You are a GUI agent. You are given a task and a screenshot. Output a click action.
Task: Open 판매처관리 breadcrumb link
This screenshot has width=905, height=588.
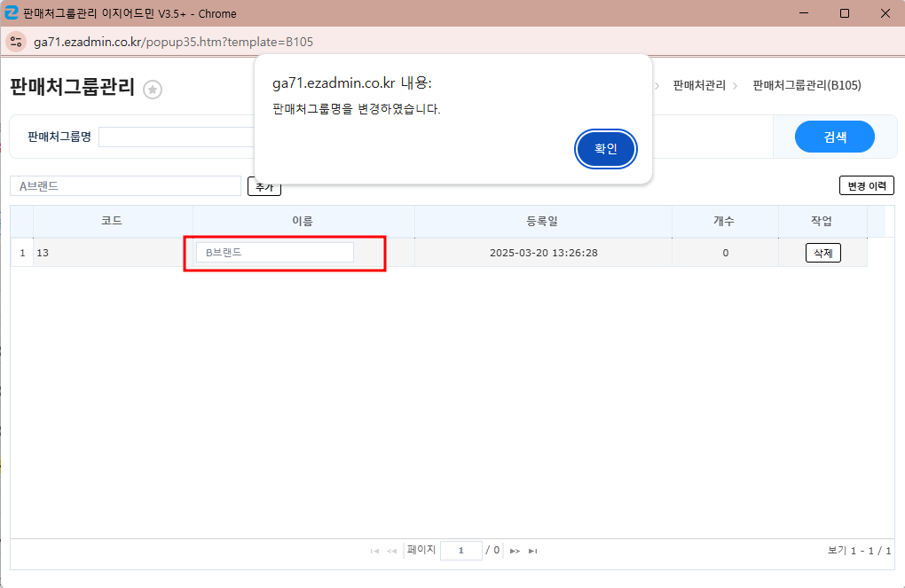698,85
